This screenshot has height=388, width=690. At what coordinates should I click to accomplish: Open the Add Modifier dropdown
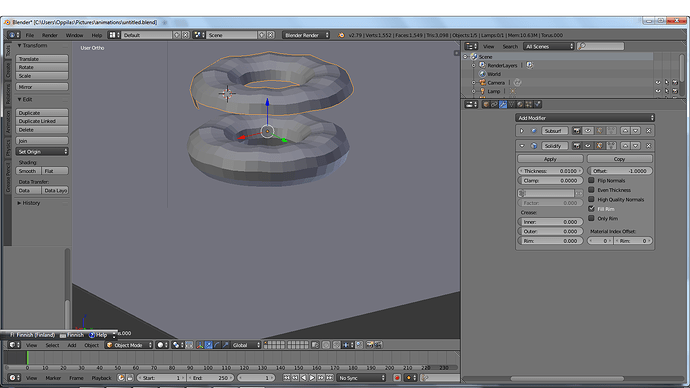(585, 118)
